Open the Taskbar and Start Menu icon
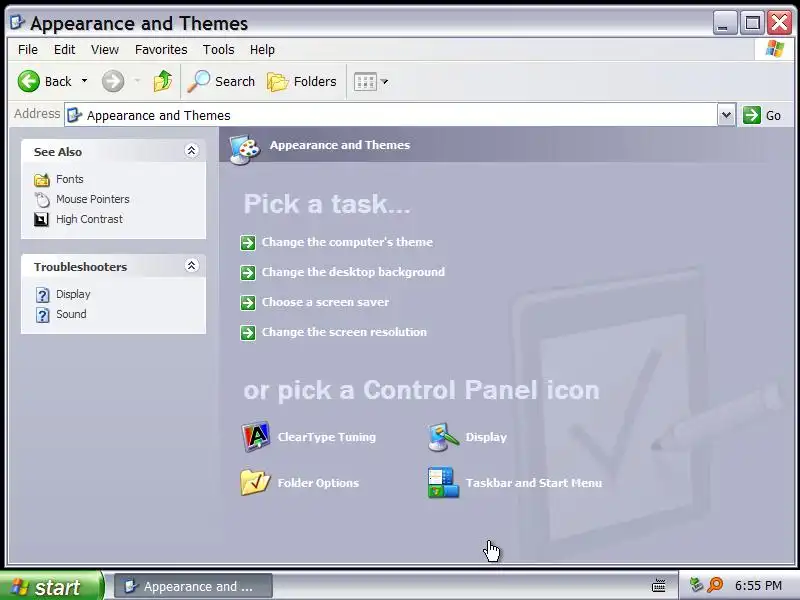This screenshot has width=800, height=600. [443, 483]
